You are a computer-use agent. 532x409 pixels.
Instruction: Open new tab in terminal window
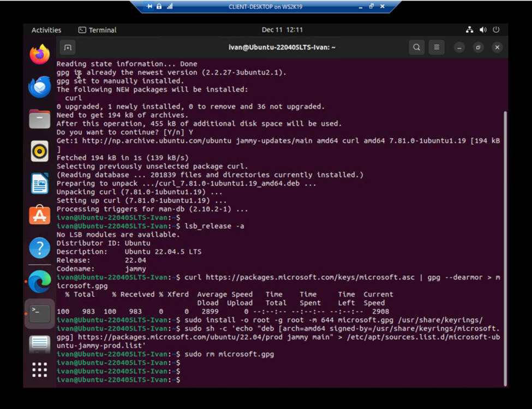(x=68, y=48)
